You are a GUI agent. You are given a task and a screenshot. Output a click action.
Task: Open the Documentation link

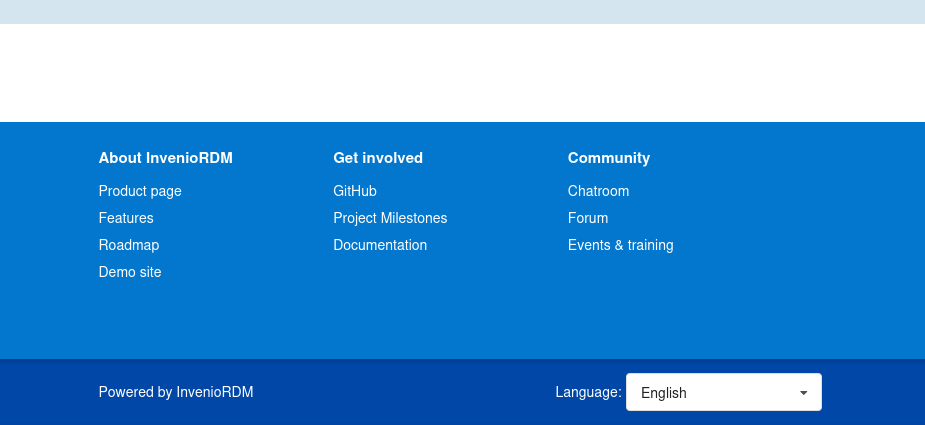[380, 245]
